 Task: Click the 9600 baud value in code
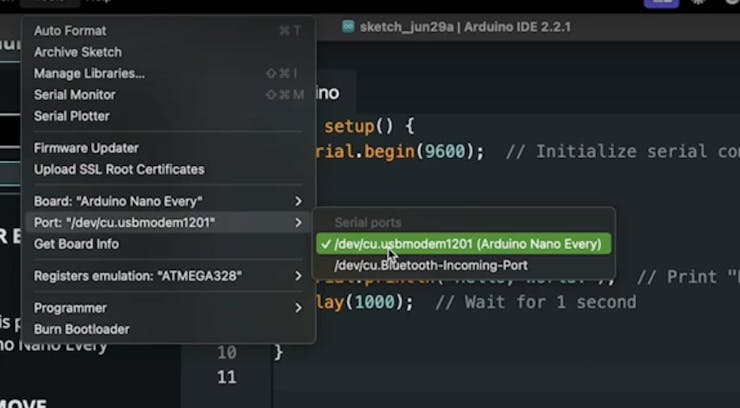coord(445,151)
